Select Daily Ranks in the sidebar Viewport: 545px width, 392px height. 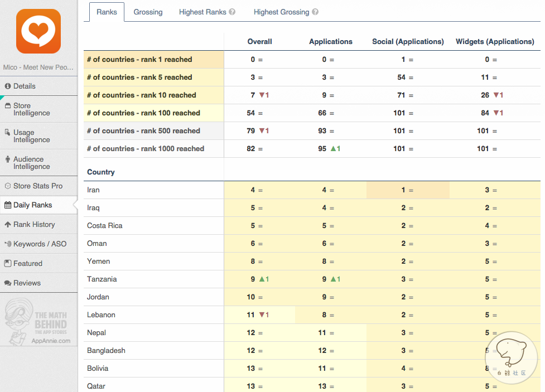[x=32, y=205]
